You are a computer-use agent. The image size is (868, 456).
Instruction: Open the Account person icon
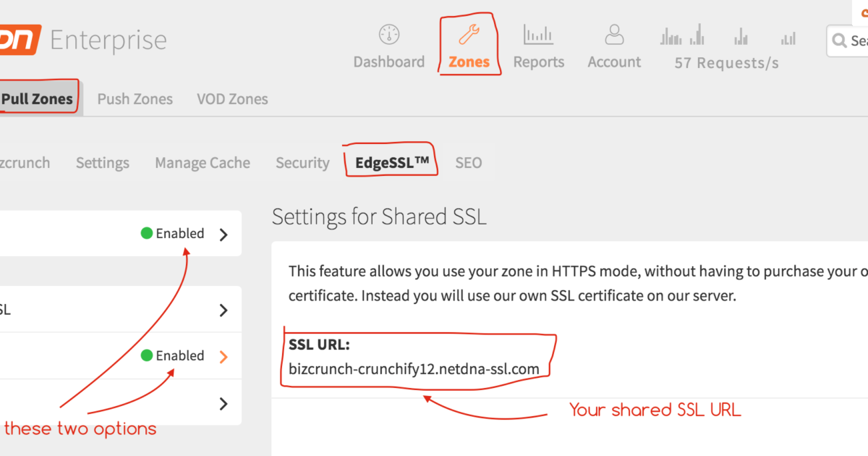614,35
